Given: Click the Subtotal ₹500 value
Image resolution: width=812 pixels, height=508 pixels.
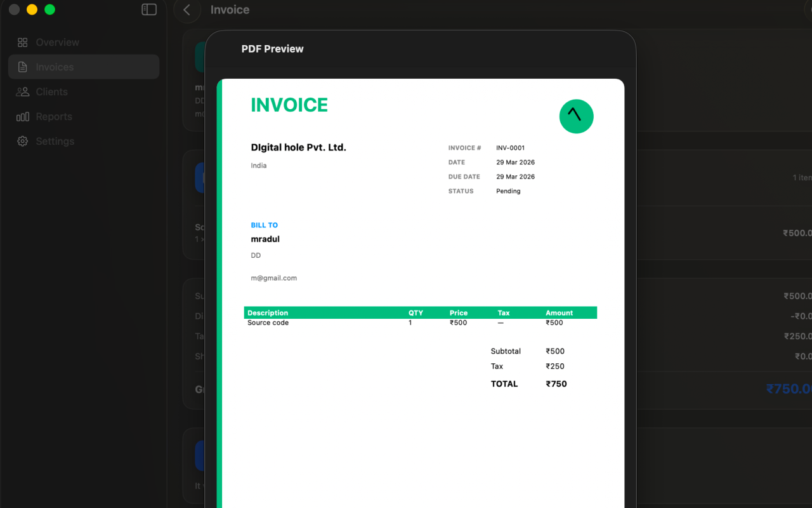Looking at the screenshot, I should 555,351.
